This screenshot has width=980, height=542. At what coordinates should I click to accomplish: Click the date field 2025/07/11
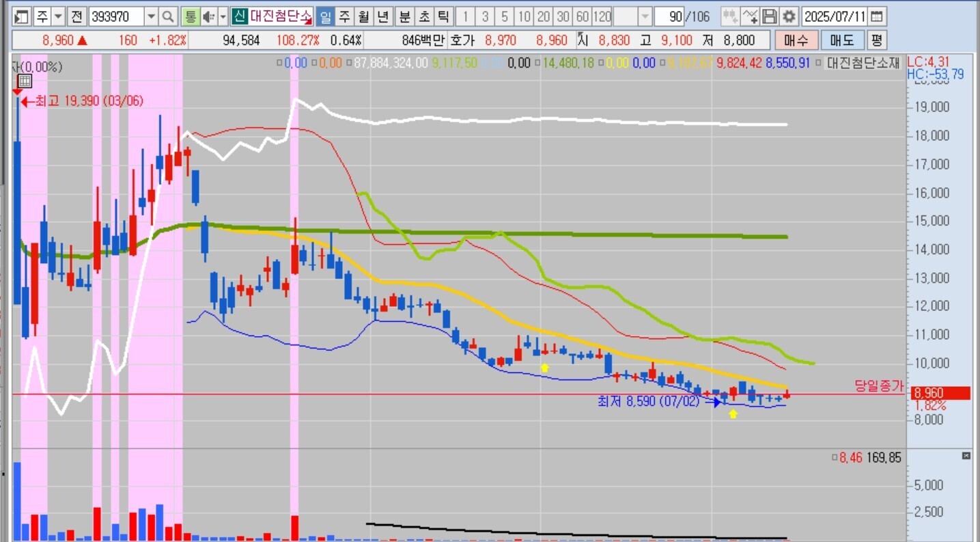tap(835, 16)
